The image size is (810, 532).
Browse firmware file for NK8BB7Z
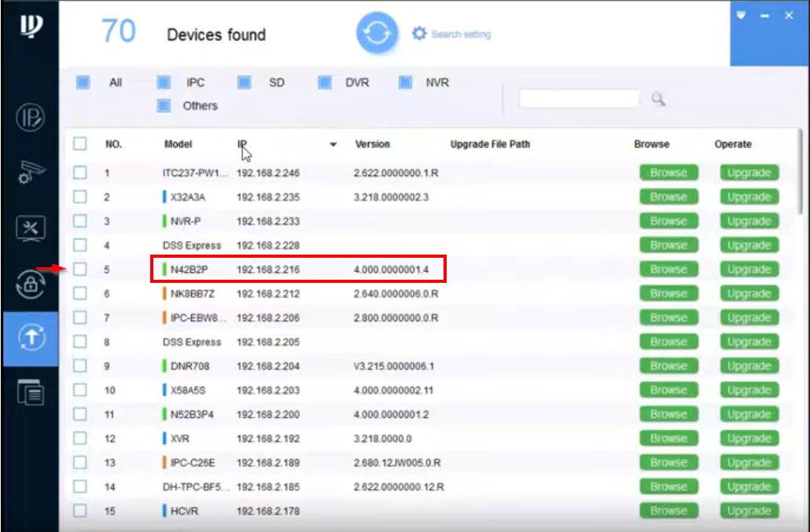pyautogui.click(x=668, y=294)
